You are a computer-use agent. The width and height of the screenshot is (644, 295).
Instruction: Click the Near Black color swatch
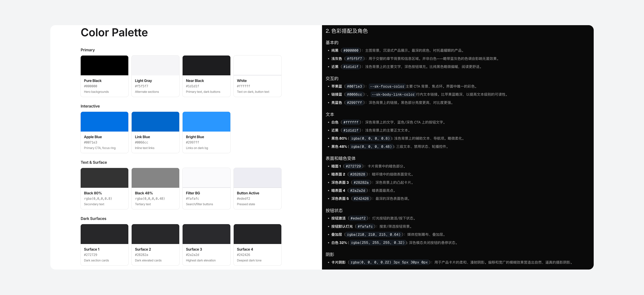(x=206, y=65)
